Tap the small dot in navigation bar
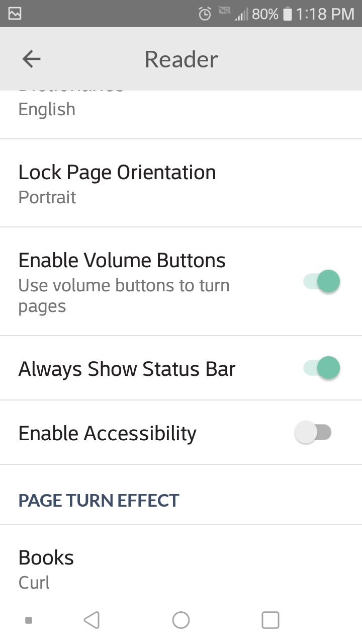 [29, 620]
